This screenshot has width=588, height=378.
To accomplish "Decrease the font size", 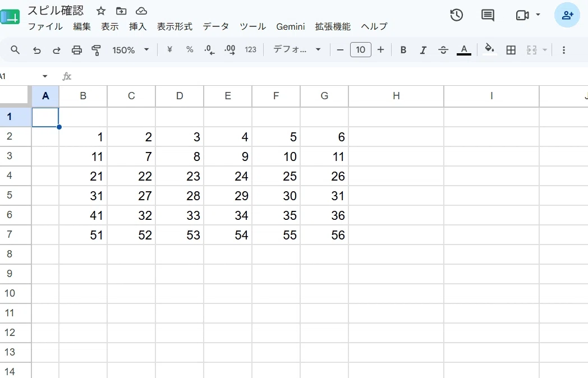I will (x=340, y=50).
